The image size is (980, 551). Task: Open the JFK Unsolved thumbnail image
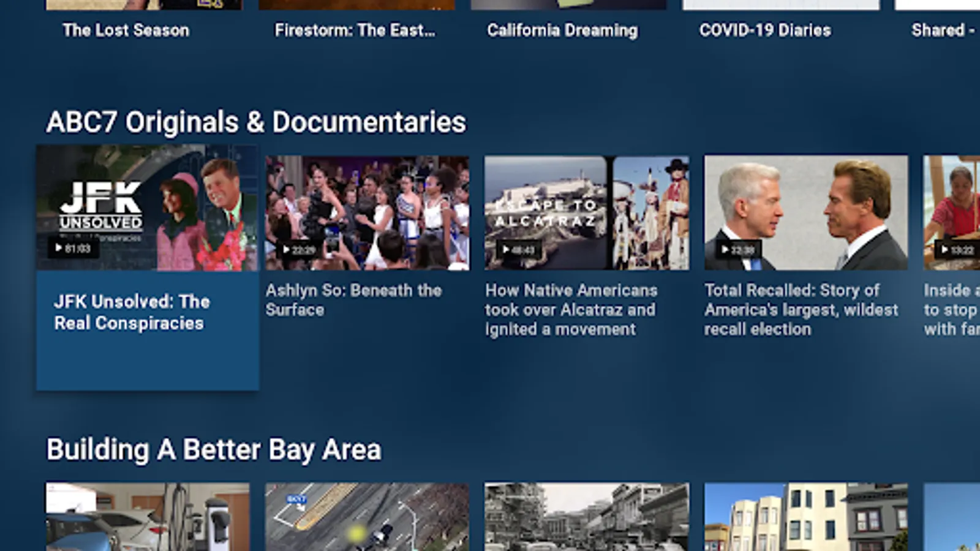(148, 208)
